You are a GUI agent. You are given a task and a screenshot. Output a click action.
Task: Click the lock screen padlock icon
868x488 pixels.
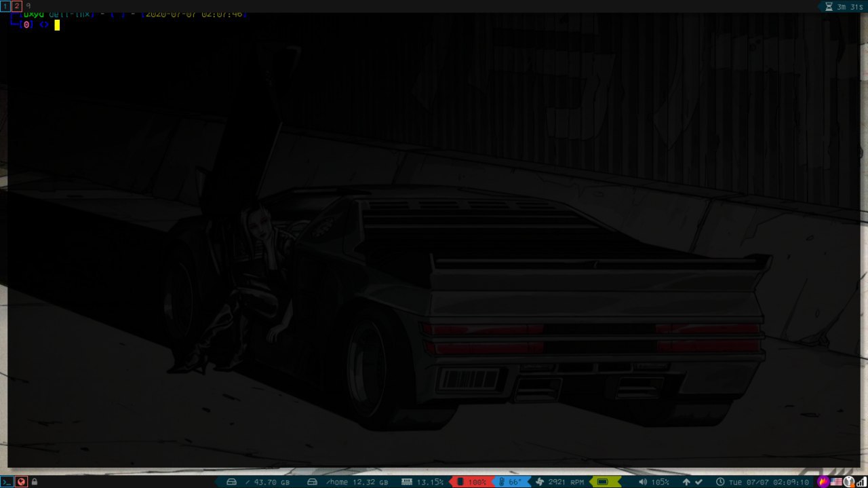click(x=35, y=482)
